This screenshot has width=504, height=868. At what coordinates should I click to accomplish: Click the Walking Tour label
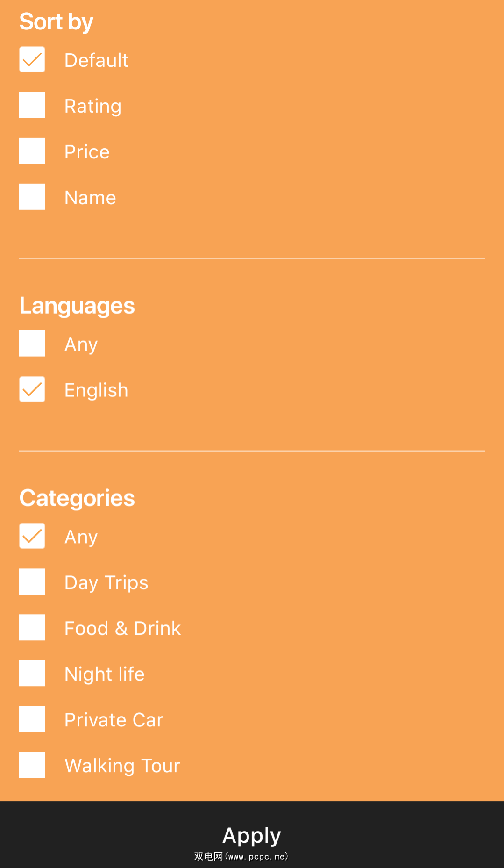(122, 766)
